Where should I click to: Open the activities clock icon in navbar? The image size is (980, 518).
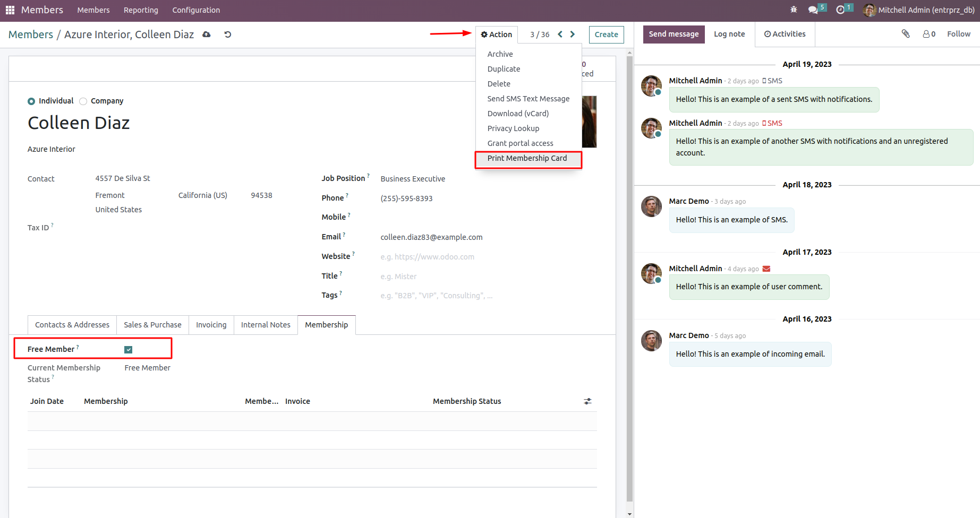(840, 10)
